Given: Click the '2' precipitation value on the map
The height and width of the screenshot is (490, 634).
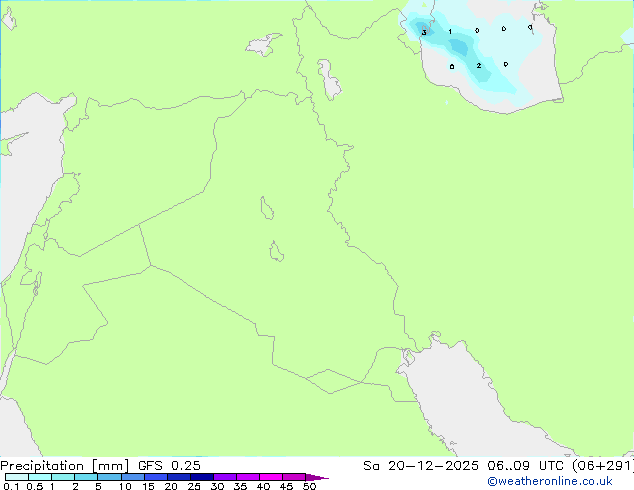Looking at the screenshot, I should pyautogui.click(x=479, y=65).
